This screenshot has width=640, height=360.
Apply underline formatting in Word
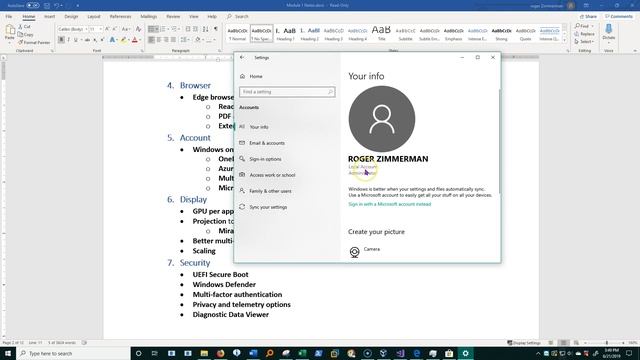(x=76, y=40)
